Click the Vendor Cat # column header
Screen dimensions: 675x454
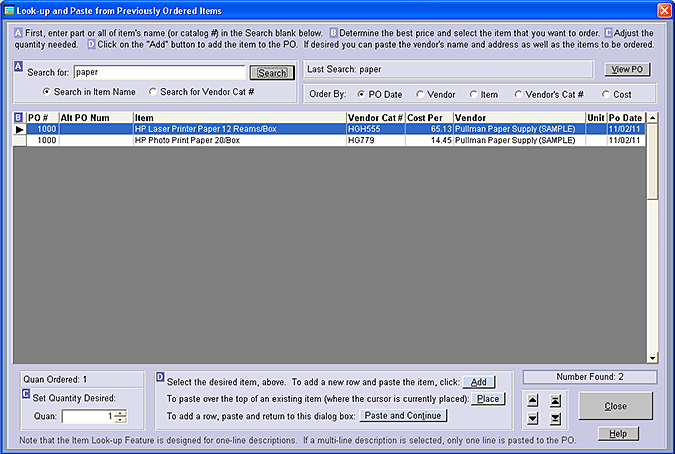(x=376, y=117)
